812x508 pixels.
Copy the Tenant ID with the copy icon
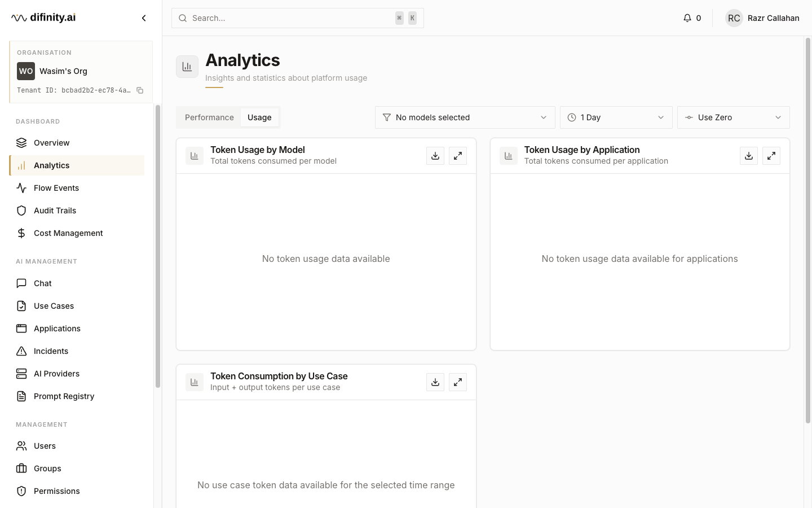click(x=140, y=90)
